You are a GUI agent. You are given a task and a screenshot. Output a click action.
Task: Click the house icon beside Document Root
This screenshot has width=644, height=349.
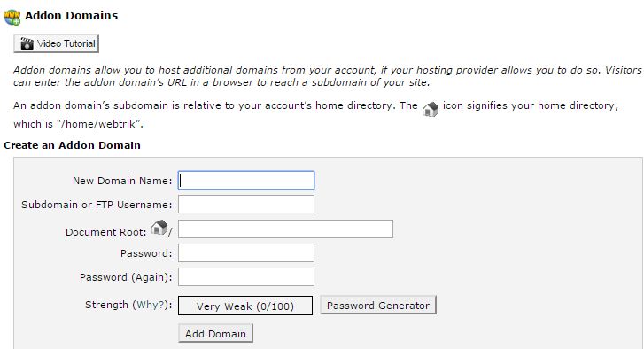tap(159, 227)
